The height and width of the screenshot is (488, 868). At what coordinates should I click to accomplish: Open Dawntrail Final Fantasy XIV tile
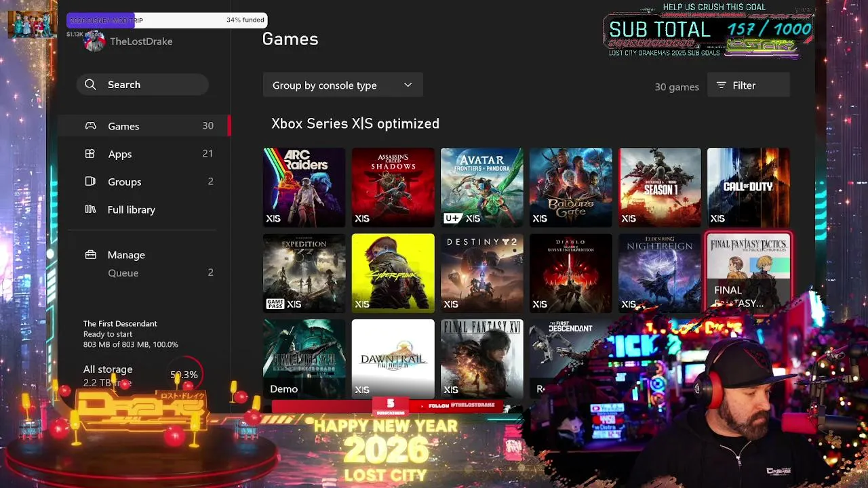tap(393, 359)
